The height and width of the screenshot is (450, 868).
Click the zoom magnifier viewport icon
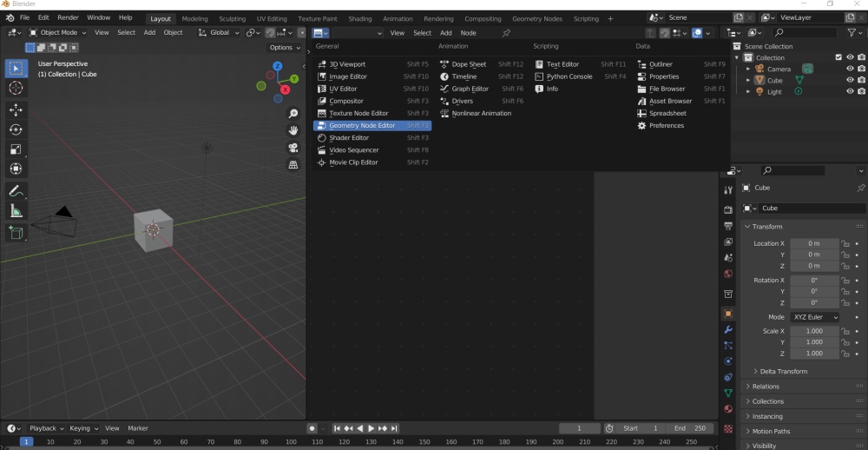(x=293, y=114)
